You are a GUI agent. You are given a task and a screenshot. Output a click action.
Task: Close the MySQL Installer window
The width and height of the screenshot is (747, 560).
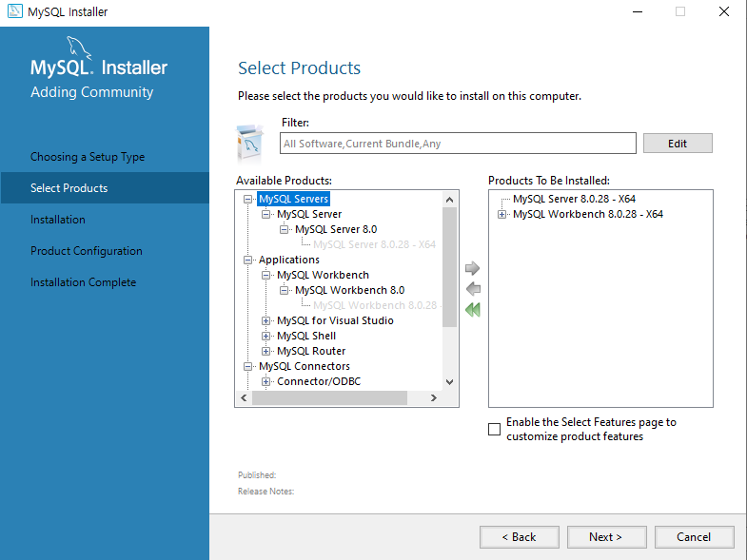(x=724, y=12)
